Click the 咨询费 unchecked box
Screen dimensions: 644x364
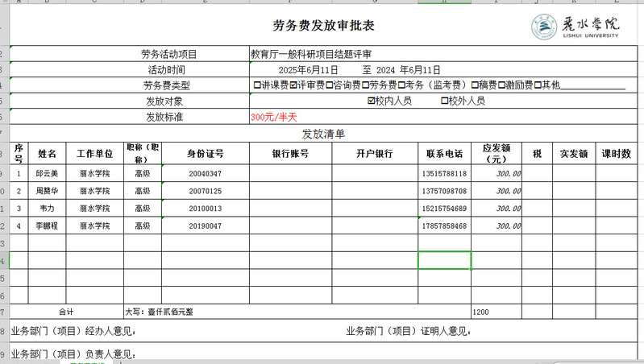pos(330,85)
